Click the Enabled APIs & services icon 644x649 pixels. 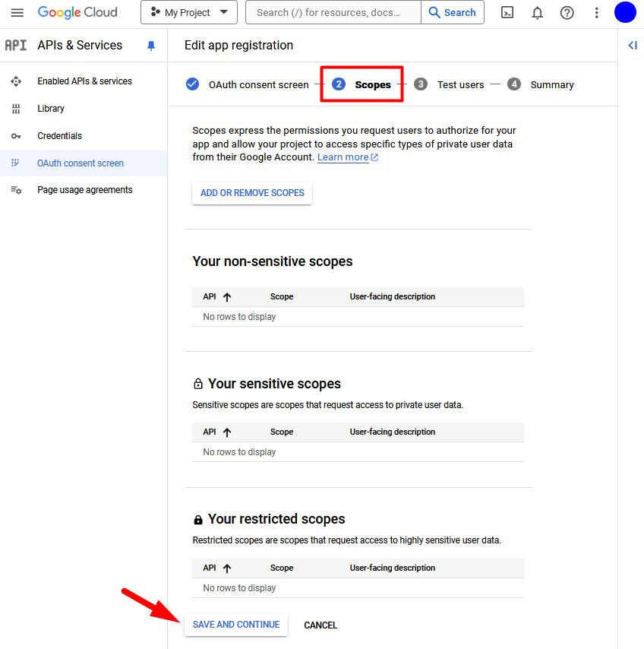tap(16, 81)
